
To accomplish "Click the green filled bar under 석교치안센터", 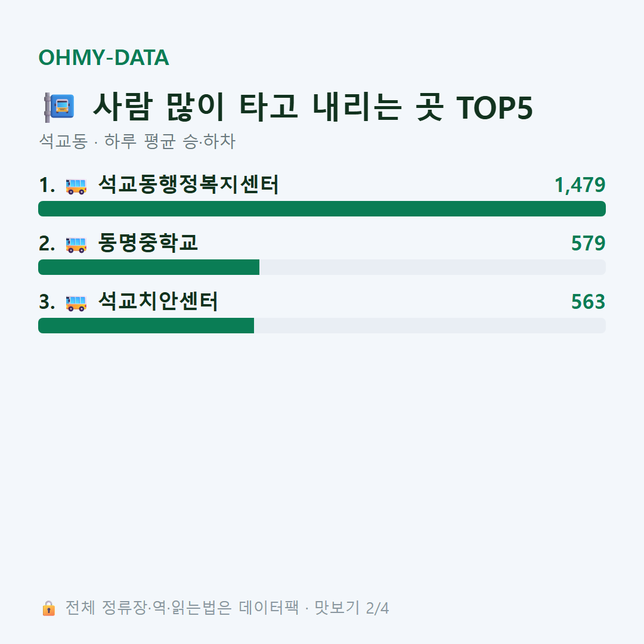I will click(146, 326).
